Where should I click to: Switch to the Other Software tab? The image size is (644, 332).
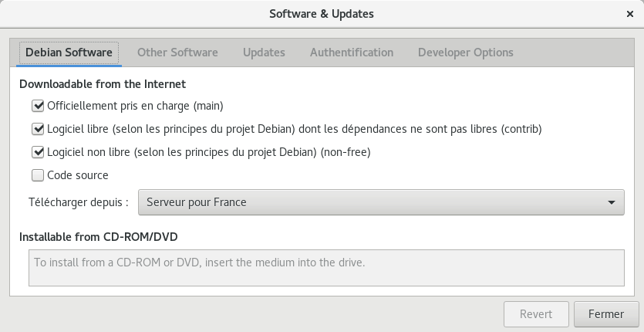(177, 53)
